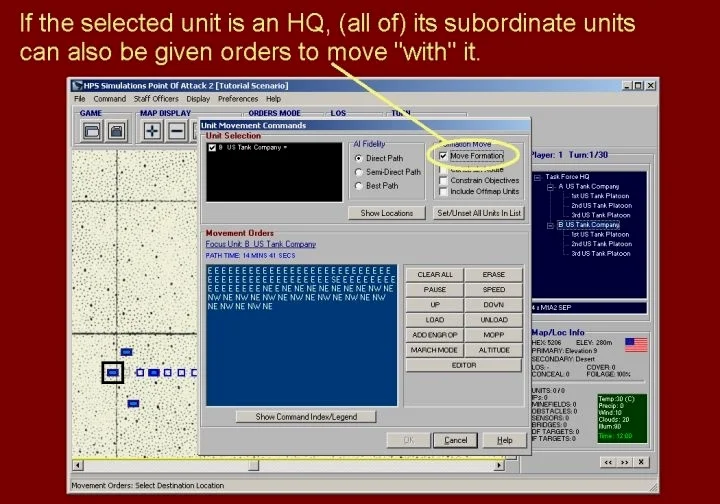Click inside the movement orders path text box
This screenshot has height=504, width=720.
pos(302,335)
